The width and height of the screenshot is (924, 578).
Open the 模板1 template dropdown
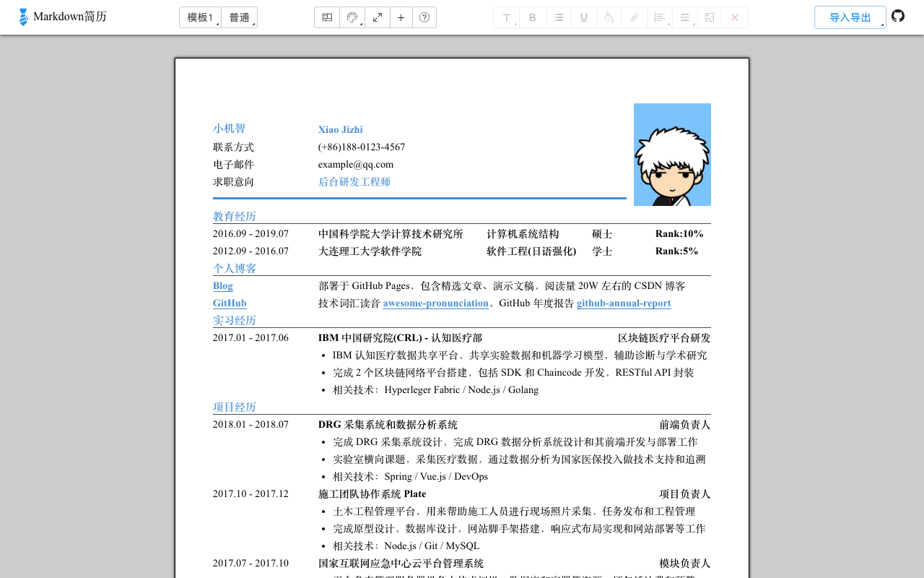coord(200,17)
